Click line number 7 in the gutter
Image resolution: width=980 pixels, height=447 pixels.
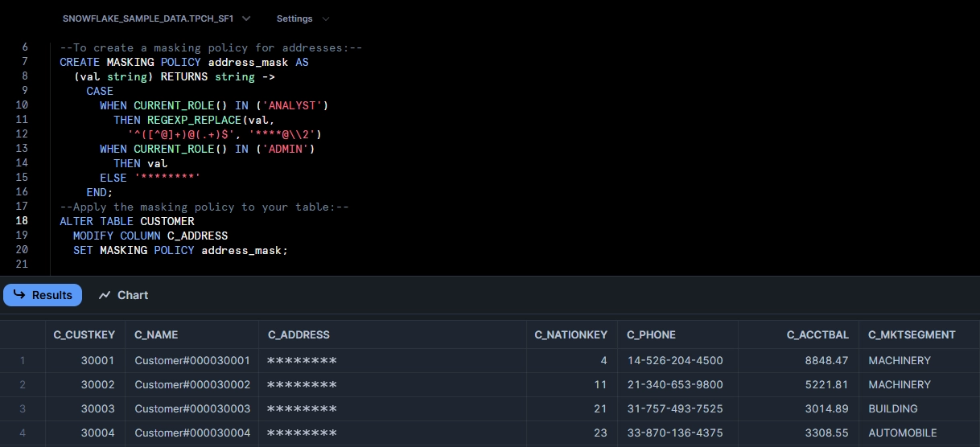pyautogui.click(x=25, y=62)
